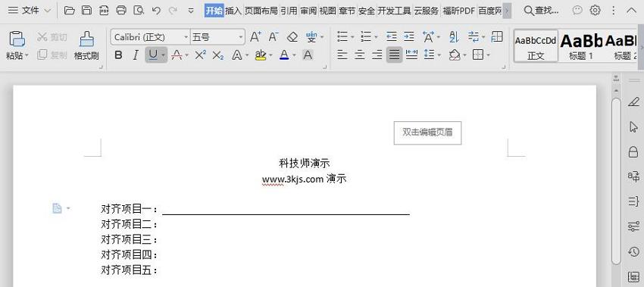Click the 查找 search box
Screen dimensions: 644x287
(541, 11)
